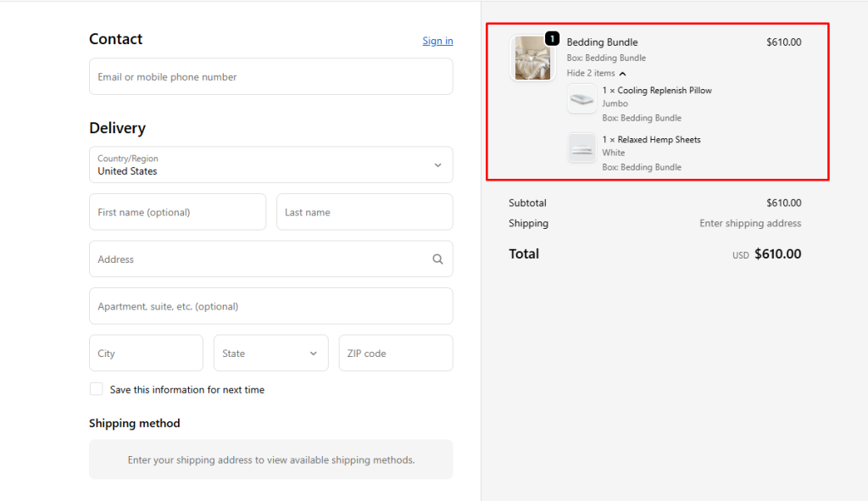Open the Country/Region dropdown
This screenshot has height=501, width=868.
pos(270,164)
